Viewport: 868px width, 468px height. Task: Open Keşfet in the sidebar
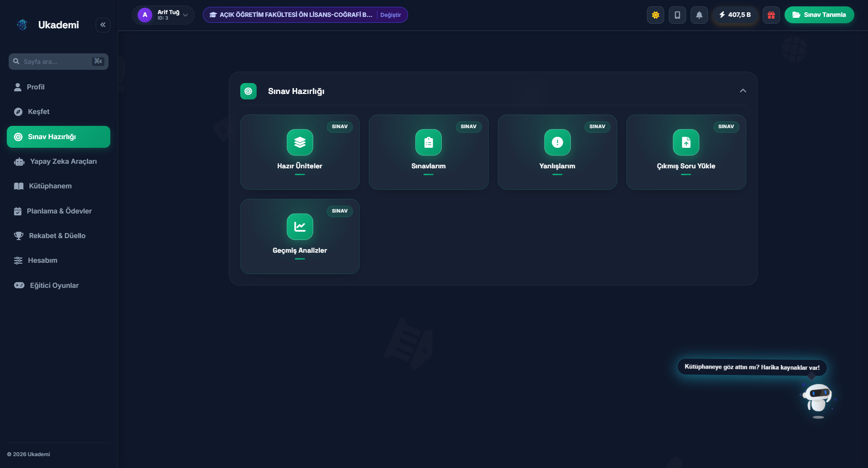[58, 112]
